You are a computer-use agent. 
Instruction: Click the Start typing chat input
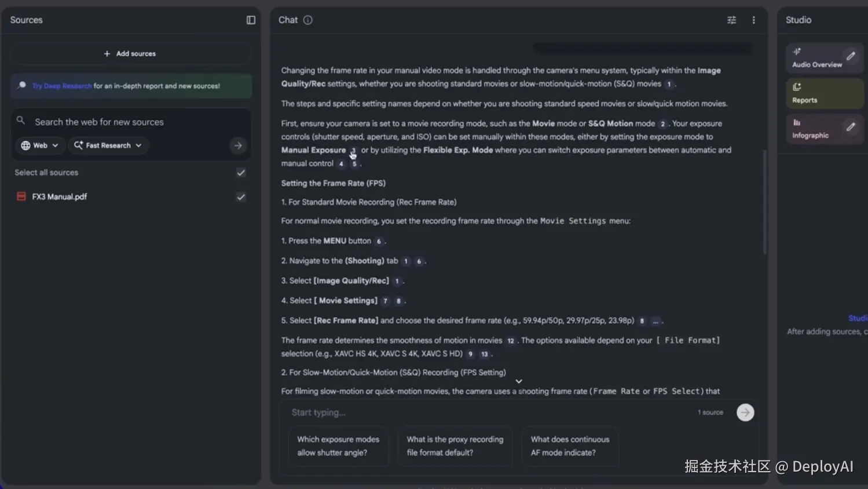coord(486,413)
